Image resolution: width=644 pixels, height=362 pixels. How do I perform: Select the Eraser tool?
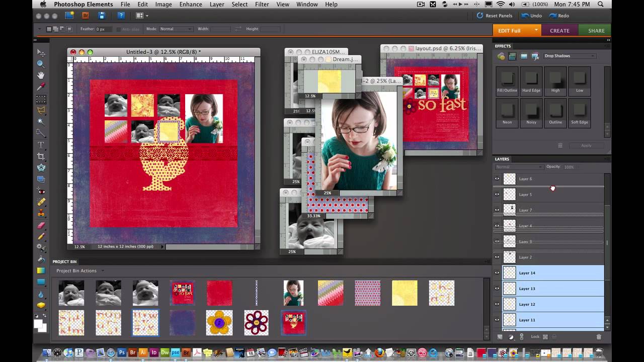click(41, 225)
